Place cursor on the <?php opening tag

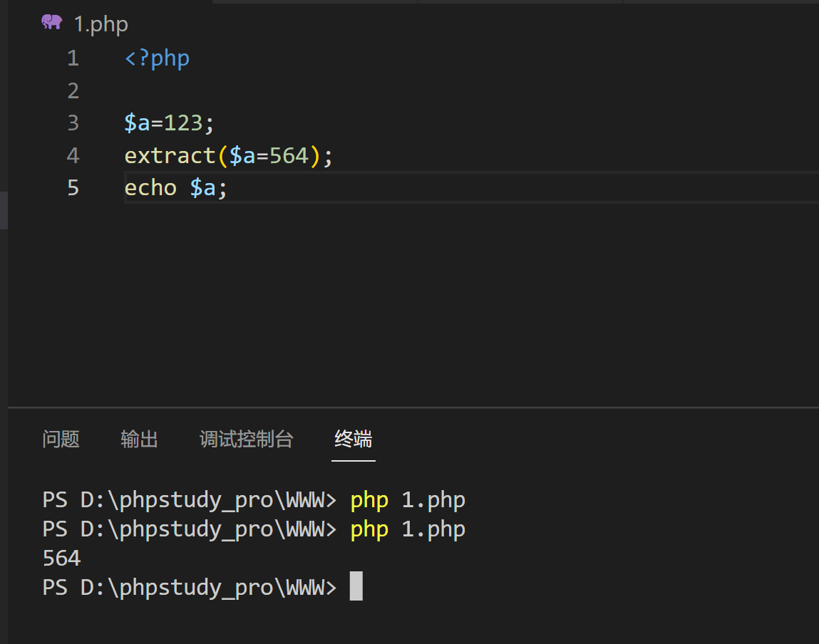point(157,58)
